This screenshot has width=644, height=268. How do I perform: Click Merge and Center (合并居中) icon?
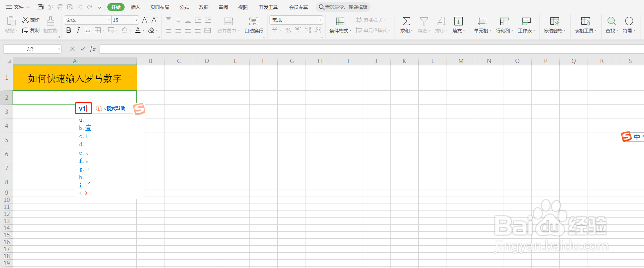pos(228,21)
